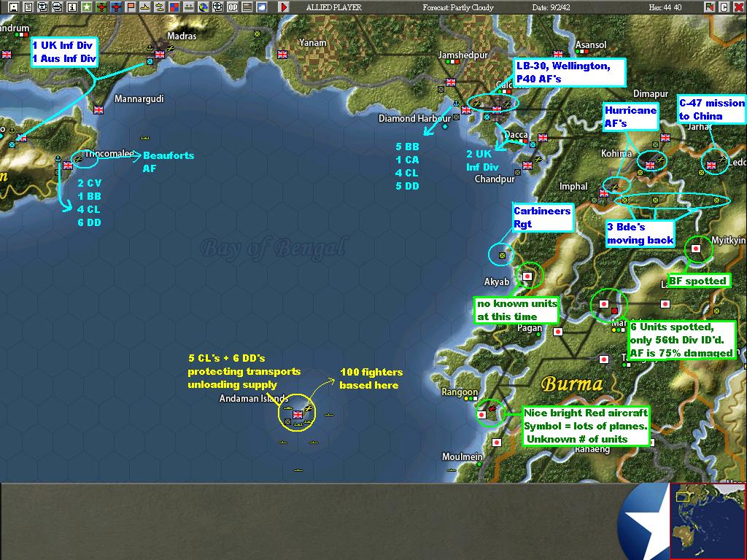
Task: Select the land unit marker at Madras
Action: click(x=150, y=62)
